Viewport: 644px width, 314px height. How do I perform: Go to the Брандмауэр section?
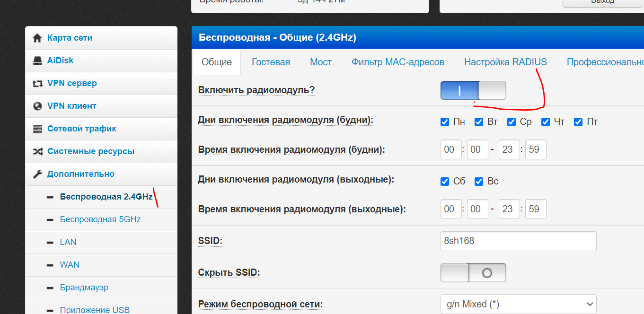[84, 288]
